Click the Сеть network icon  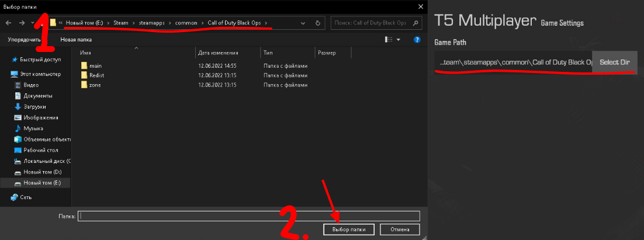pos(15,197)
